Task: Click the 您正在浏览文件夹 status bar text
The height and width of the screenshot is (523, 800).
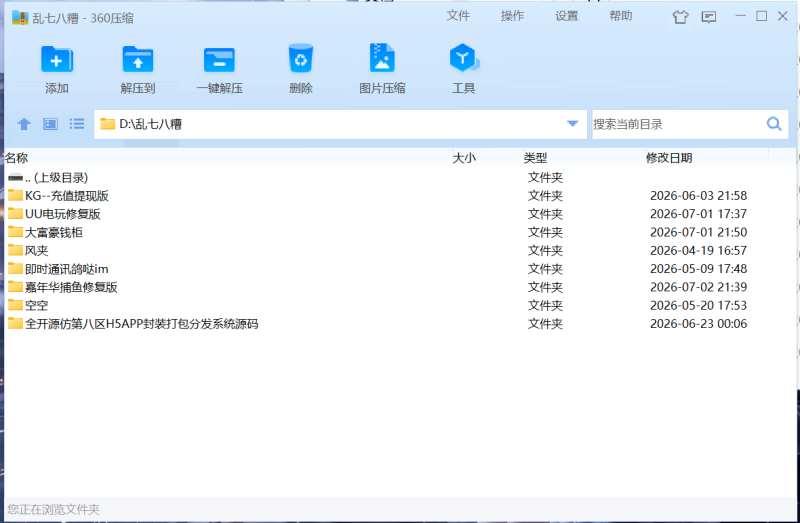Action: coord(54,509)
